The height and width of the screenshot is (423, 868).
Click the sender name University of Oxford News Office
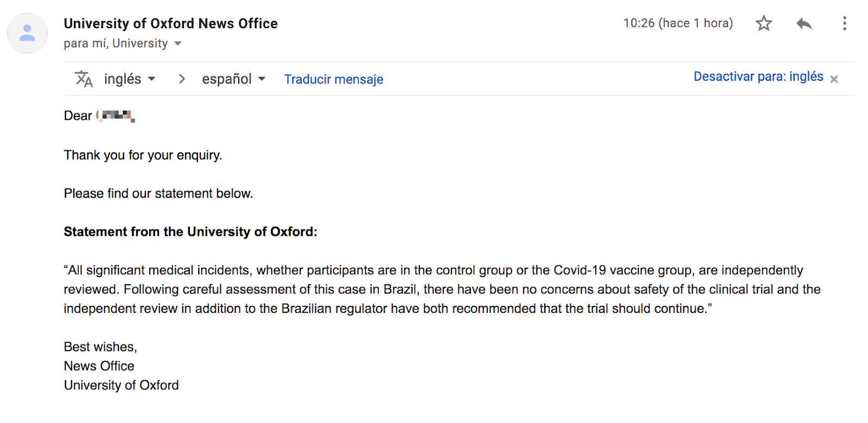tap(171, 23)
